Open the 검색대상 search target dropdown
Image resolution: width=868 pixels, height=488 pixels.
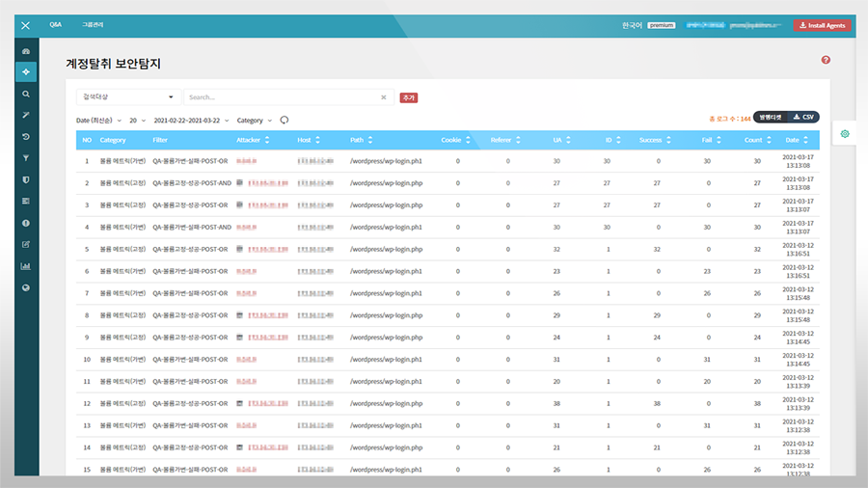[x=128, y=96]
